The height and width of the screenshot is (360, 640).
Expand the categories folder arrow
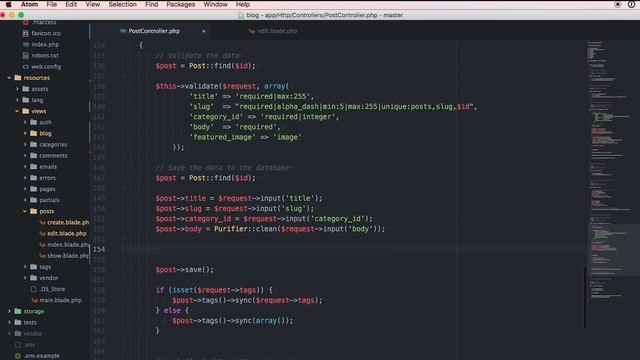pyautogui.click(x=25, y=144)
